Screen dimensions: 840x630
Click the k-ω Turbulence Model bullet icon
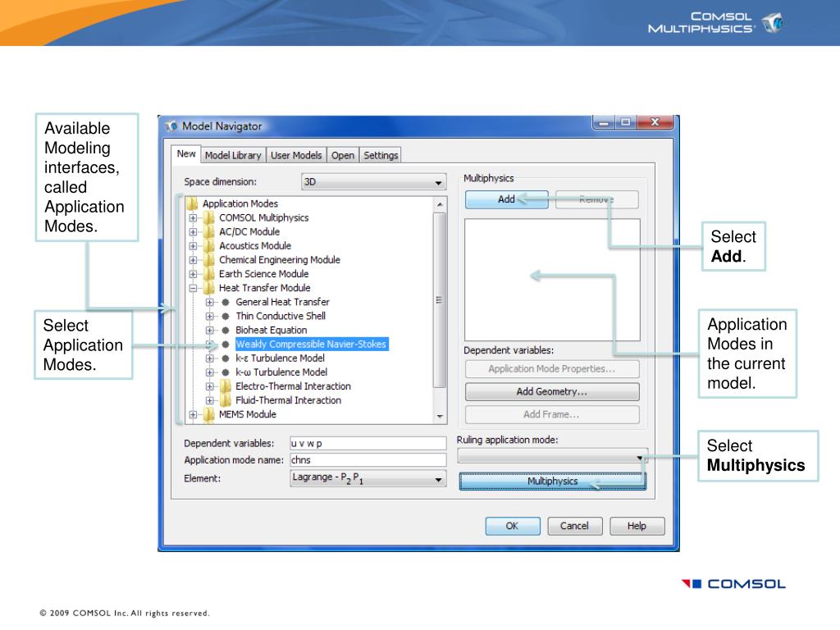[x=226, y=372]
